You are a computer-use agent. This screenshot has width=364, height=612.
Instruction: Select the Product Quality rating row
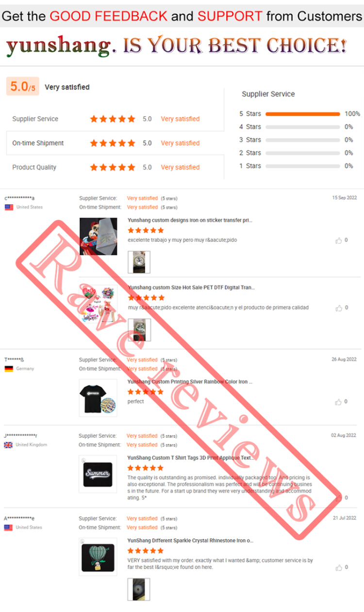click(115, 168)
